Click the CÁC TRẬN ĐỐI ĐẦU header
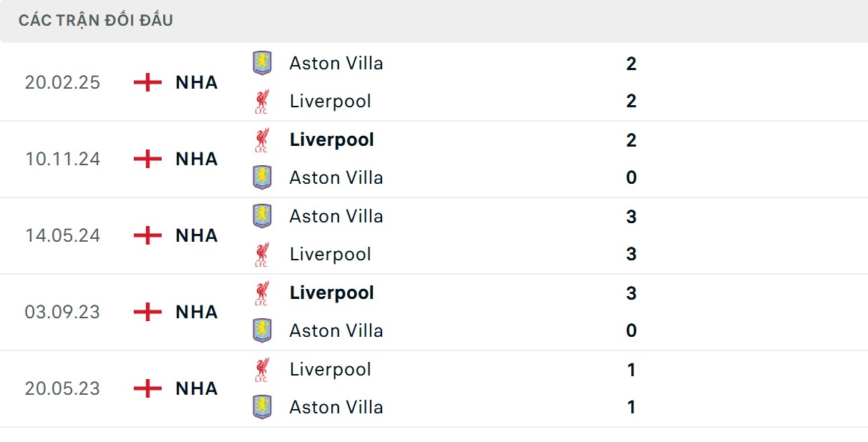Viewport: 868px width, 442px height. (96, 20)
